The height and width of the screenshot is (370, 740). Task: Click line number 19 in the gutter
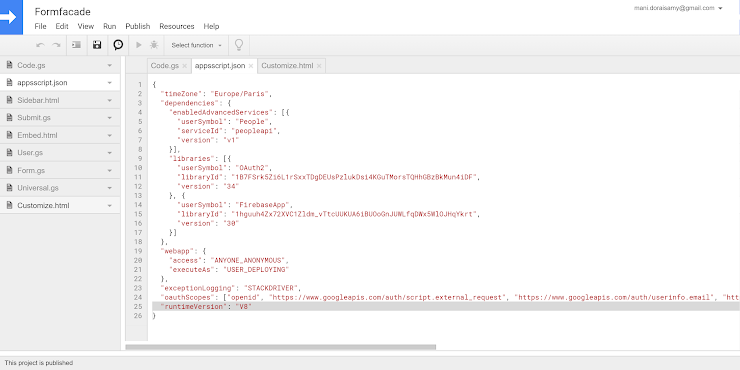pos(138,251)
